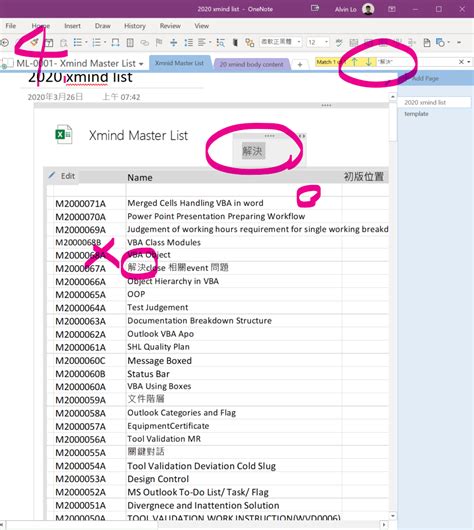Open the File menu

[x=10, y=26]
